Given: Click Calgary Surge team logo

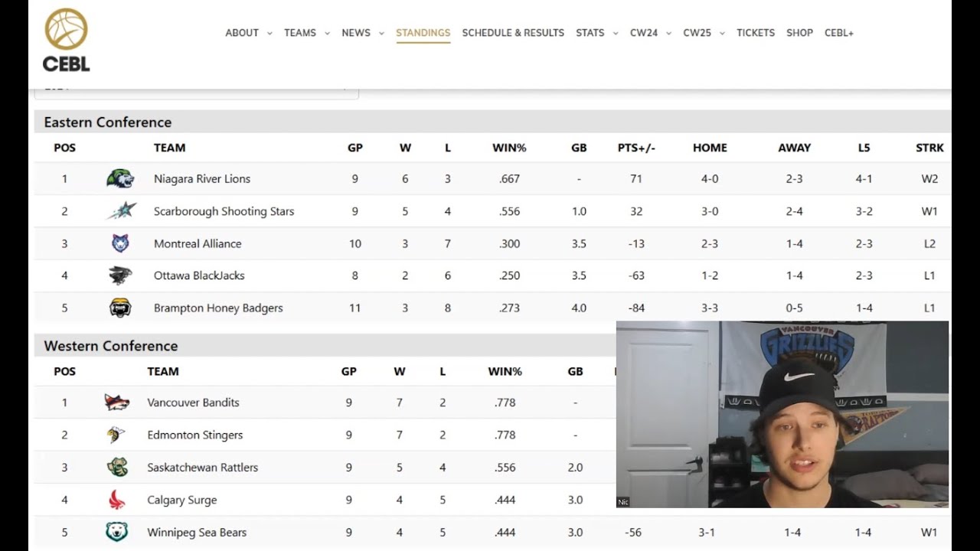Looking at the screenshot, I should click(116, 500).
